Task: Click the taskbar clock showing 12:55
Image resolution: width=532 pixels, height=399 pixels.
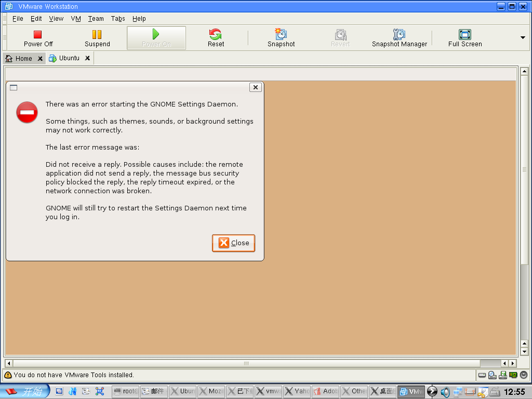Action: click(x=514, y=392)
